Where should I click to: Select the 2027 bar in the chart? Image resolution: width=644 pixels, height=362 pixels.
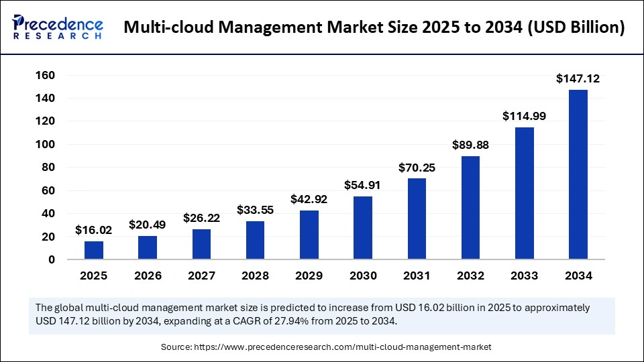tap(201, 244)
